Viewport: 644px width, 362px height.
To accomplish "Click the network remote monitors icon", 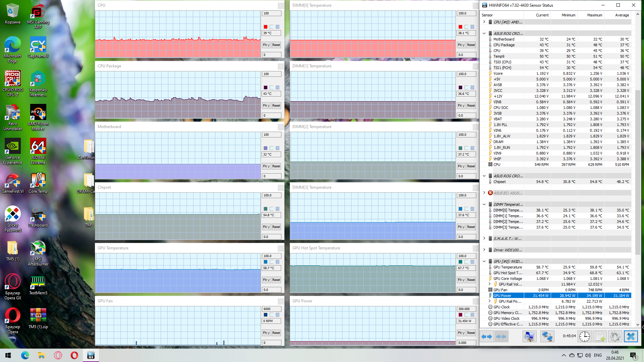I will coord(547,337).
